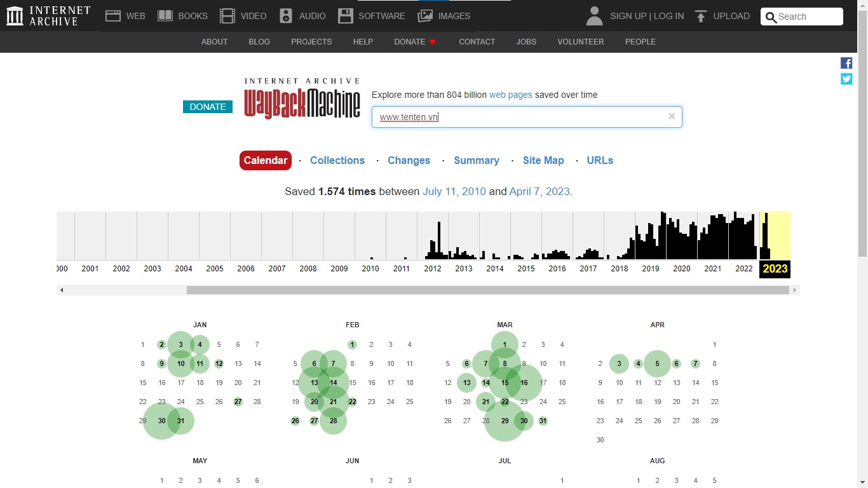
Task: Click the horizontal timeline scrollbar thumb
Action: click(488, 290)
